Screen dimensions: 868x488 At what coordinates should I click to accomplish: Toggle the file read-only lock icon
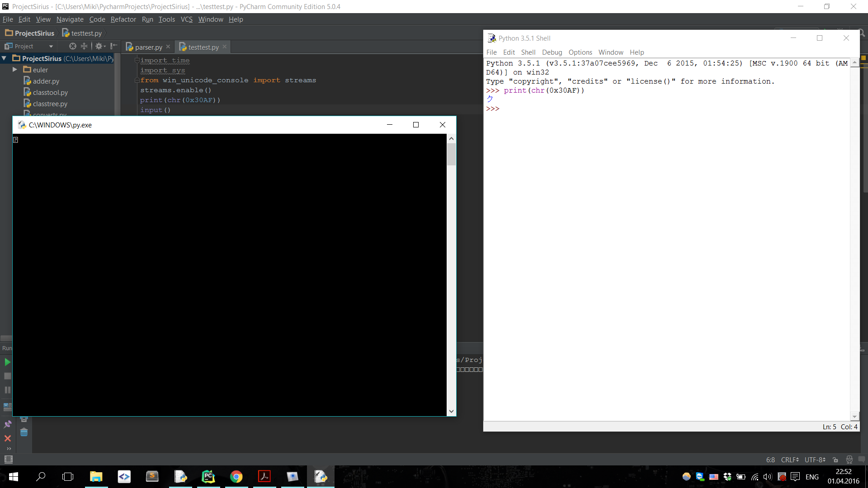(x=835, y=460)
